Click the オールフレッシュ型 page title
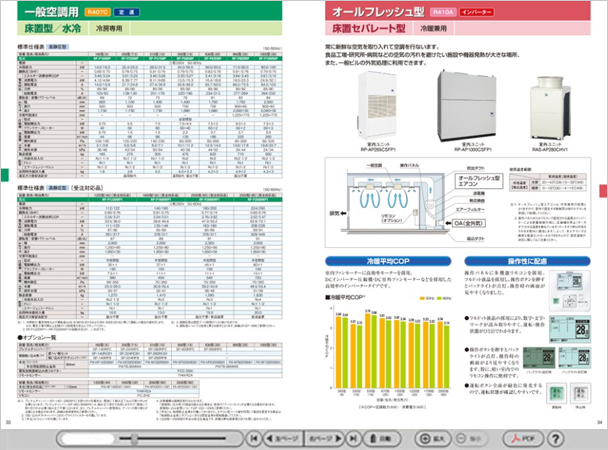This screenshot has width=608, height=450. (378, 12)
